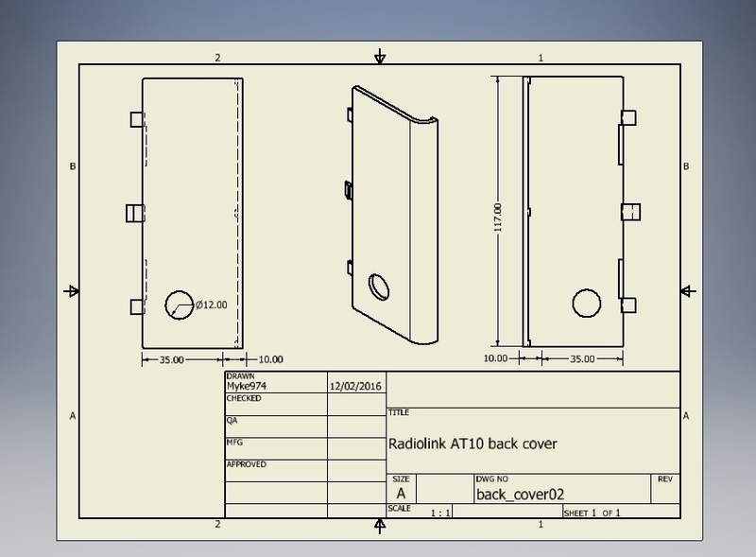Viewport: 756px width, 557px height.
Task: Select the drawing number back_cover02
Action: pyautogui.click(x=520, y=494)
